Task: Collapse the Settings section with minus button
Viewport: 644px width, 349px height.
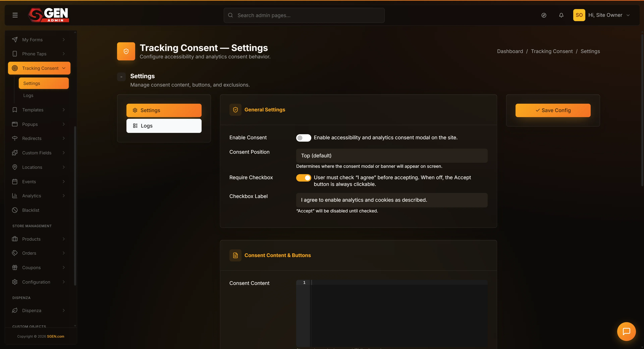Action: (x=121, y=77)
